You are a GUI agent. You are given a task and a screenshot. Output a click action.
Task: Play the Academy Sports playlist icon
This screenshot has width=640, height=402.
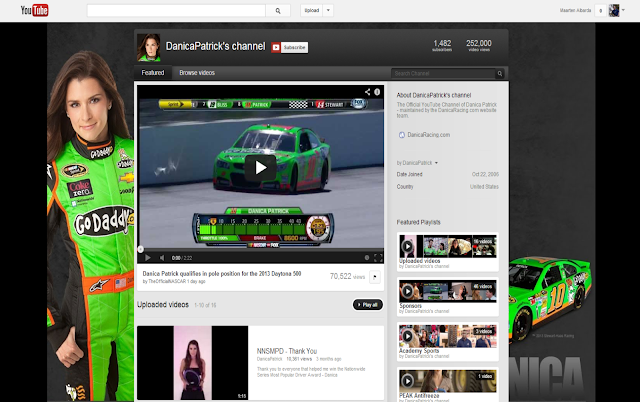[407, 336]
